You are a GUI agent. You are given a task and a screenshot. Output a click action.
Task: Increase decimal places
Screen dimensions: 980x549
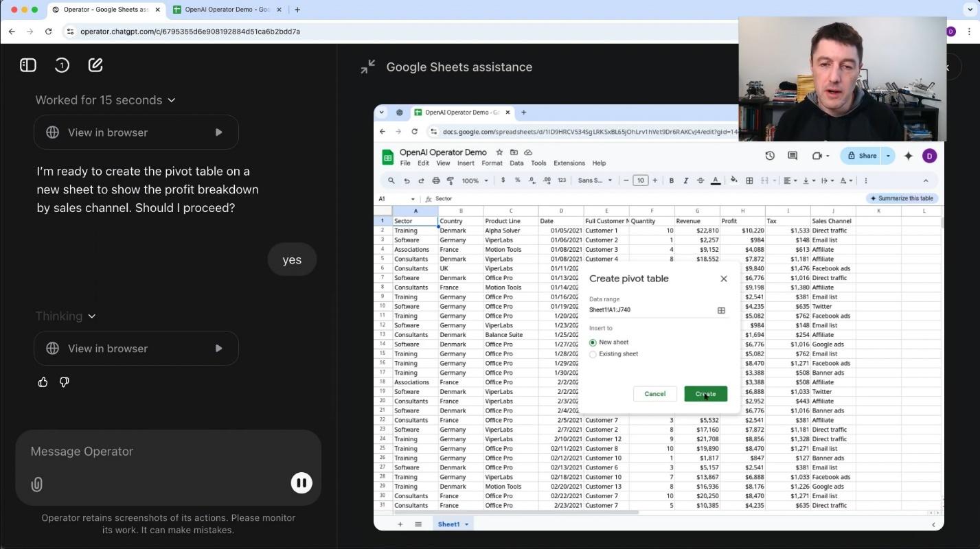(x=547, y=180)
